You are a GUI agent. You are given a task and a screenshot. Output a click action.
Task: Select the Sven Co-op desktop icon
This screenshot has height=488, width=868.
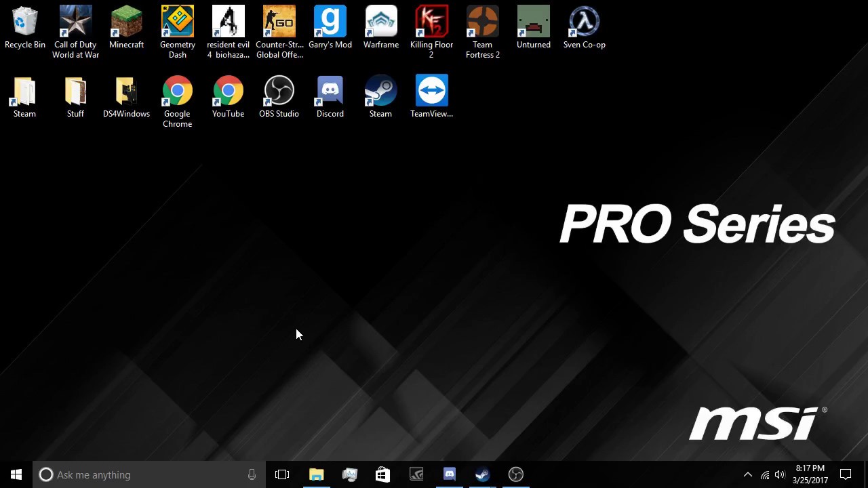click(584, 28)
